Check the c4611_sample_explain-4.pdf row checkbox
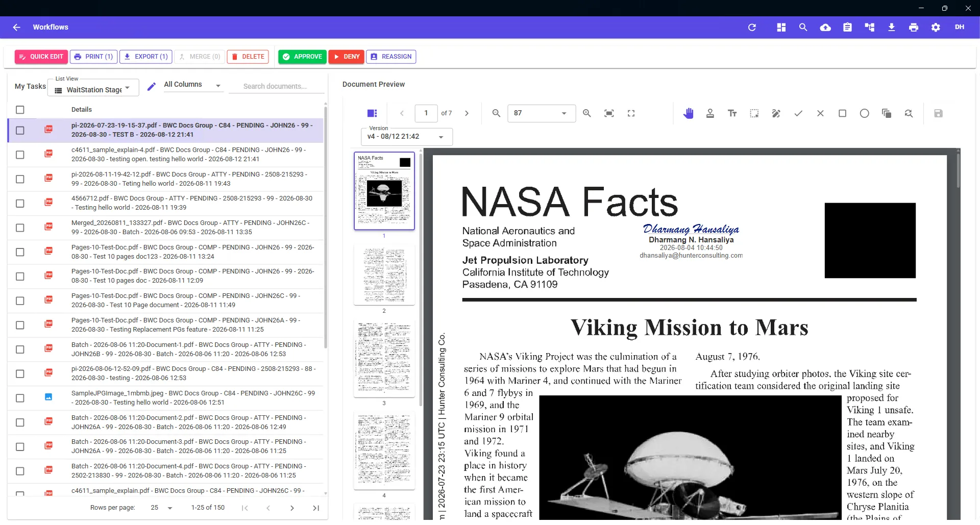Image resolution: width=980 pixels, height=525 pixels. coord(20,155)
